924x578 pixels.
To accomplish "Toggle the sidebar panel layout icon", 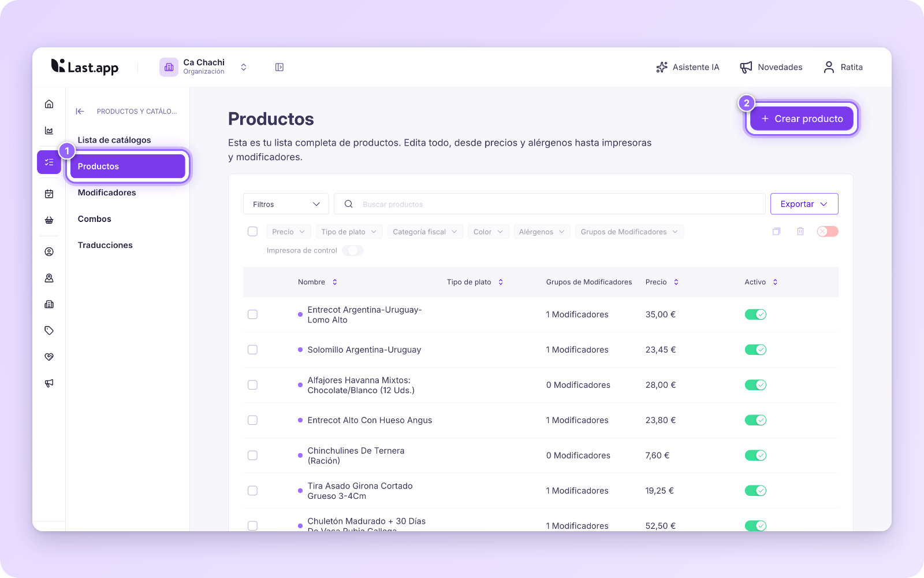I will [x=280, y=67].
